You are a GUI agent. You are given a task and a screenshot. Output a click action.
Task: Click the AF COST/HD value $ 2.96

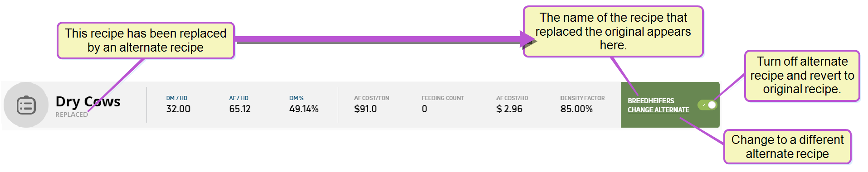coord(509,109)
